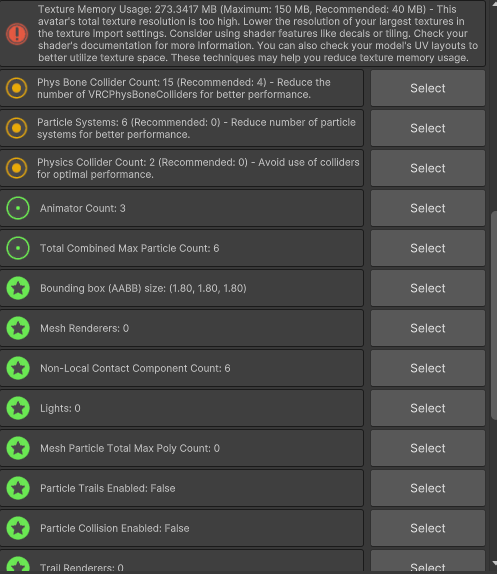Click the green circle icon for Animator Count
Screen dimensions: 497x574
(18, 208)
